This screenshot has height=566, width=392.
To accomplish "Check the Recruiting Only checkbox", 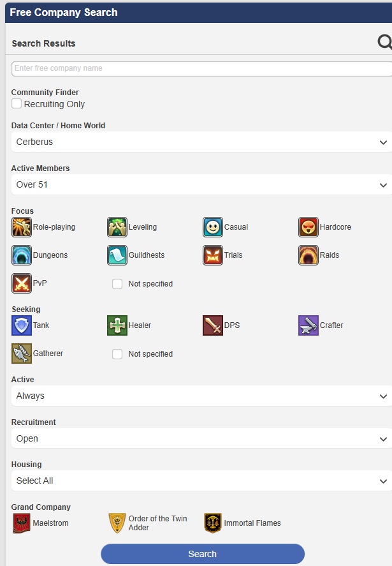I will [17, 103].
